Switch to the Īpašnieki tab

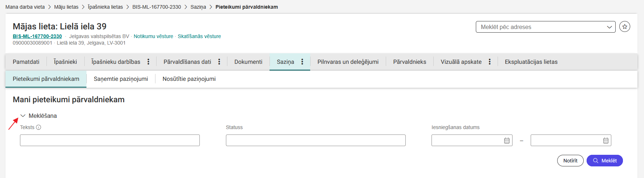65,62
